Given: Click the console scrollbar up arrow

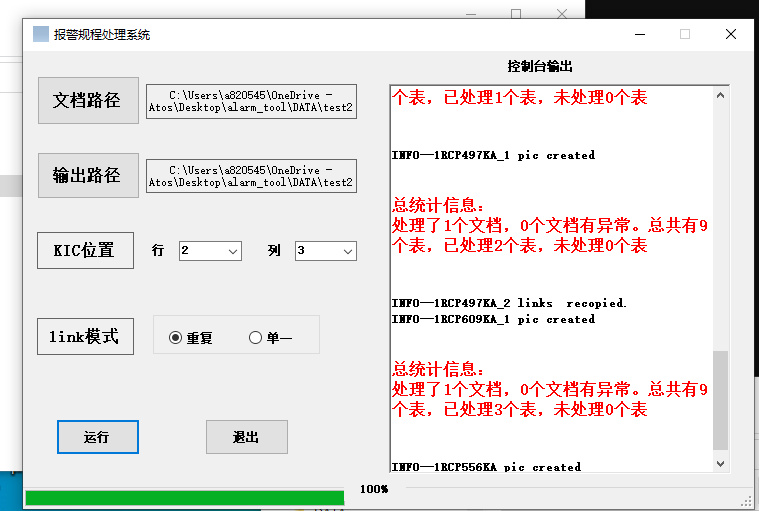Looking at the screenshot, I should [x=720, y=96].
